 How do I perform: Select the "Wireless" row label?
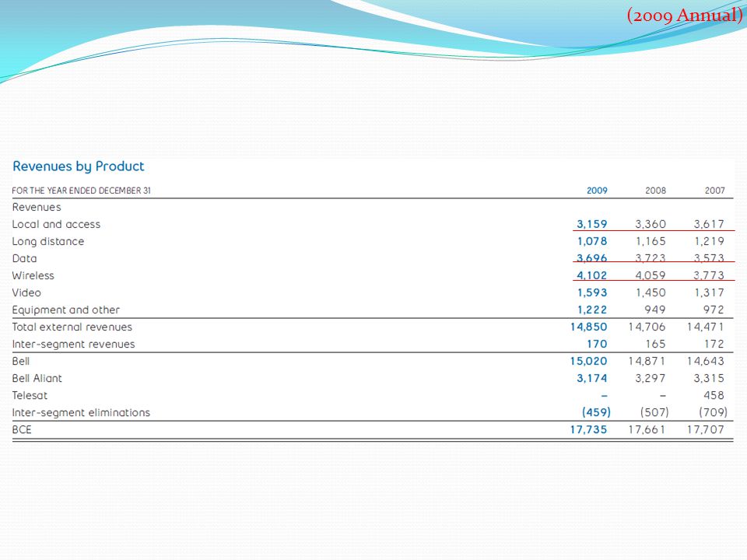[33, 275]
